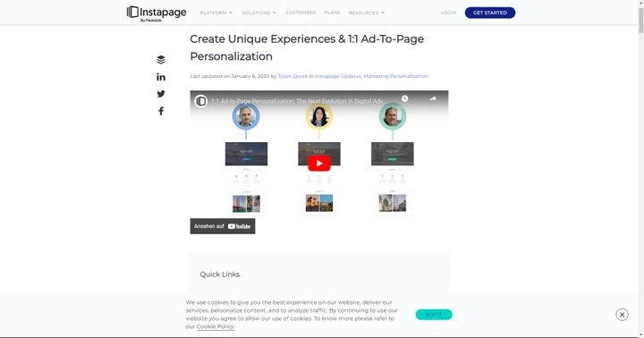
Task: Click the woman avatar in video
Action: point(319,116)
